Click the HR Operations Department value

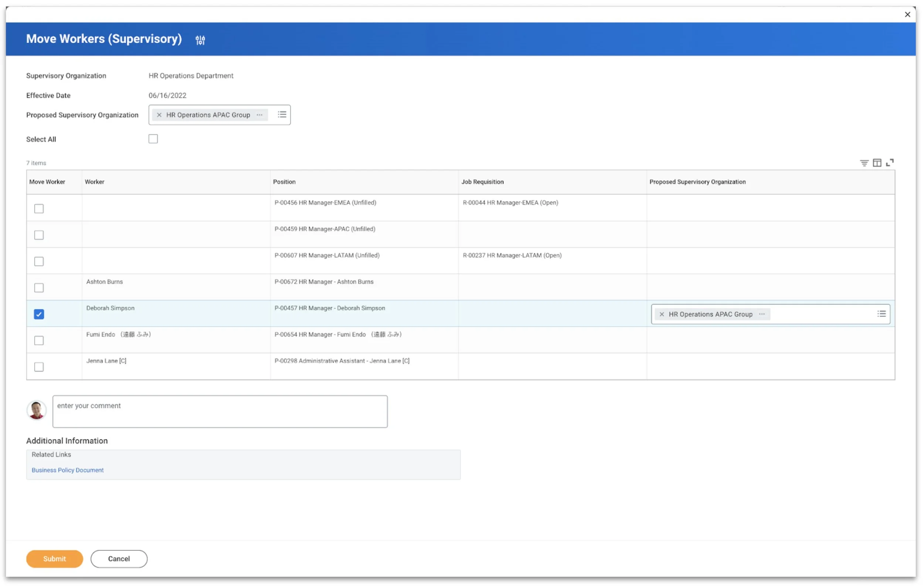pyautogui.click(x=191, y=75)
